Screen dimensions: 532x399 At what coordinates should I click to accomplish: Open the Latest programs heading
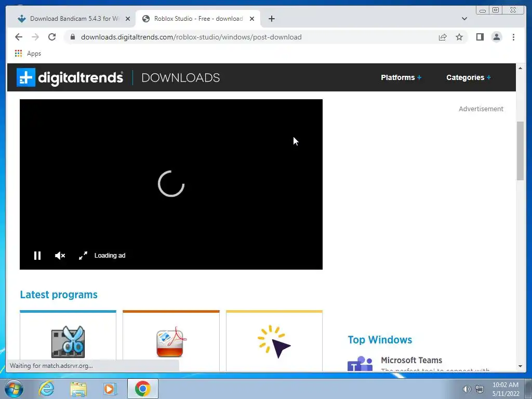point(59,295)
